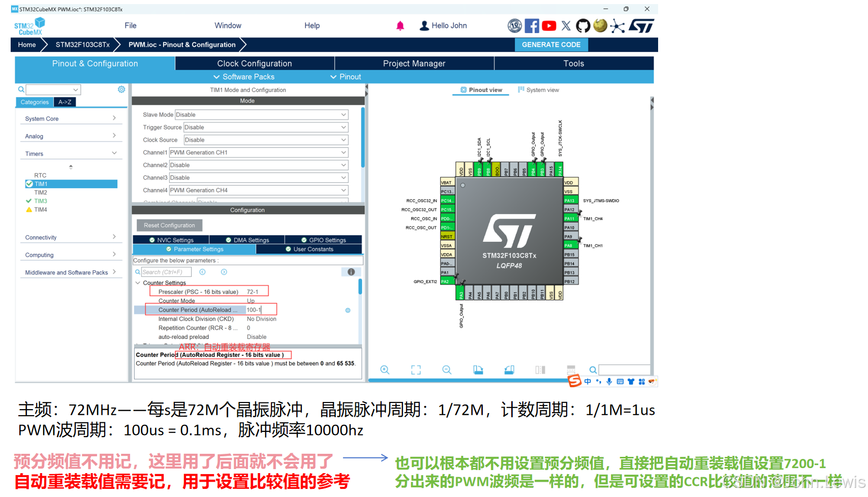Open the categories settings gear
Viewport: 868px width, 497px height.
click(x=121, y=89)
